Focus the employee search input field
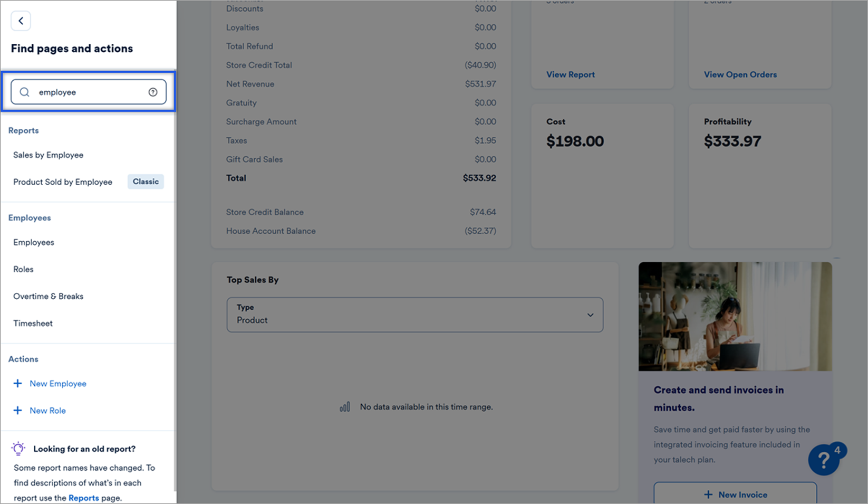This screenshot has height=504, width=868. pyautogui.click(x=90, y=92)
